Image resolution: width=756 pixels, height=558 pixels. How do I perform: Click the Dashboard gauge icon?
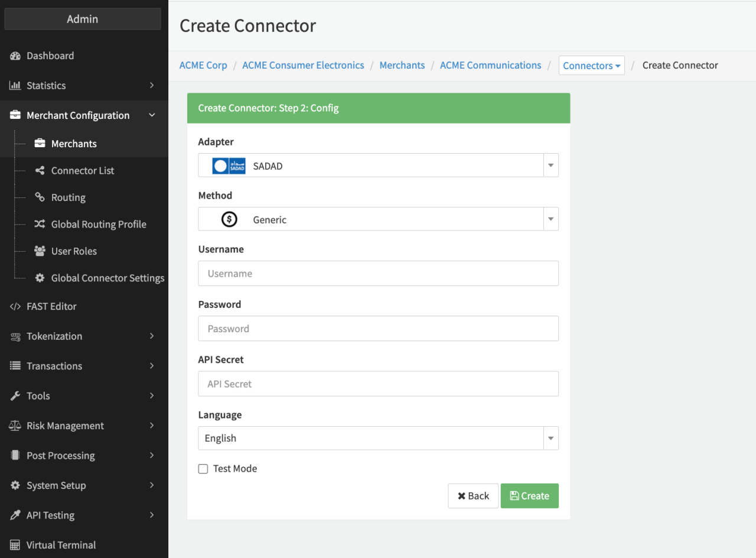[x=15, y=56]
